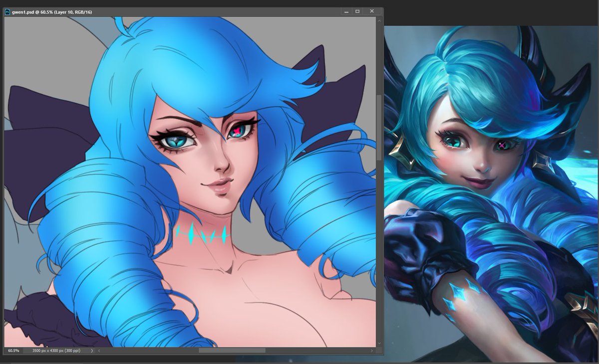Click the vertical scrollbar thumb
This screenshot has width=599, height=364.
(x=379, y=127)
